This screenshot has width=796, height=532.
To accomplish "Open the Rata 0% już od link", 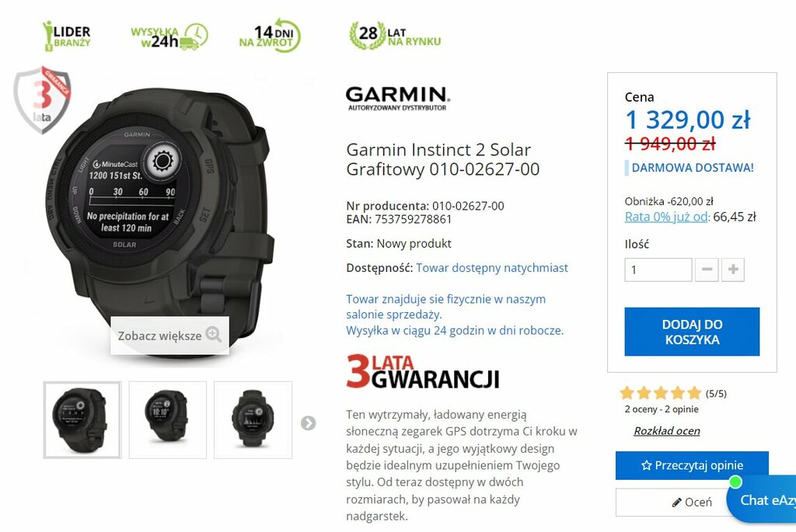I will click(x=666, y=217).
